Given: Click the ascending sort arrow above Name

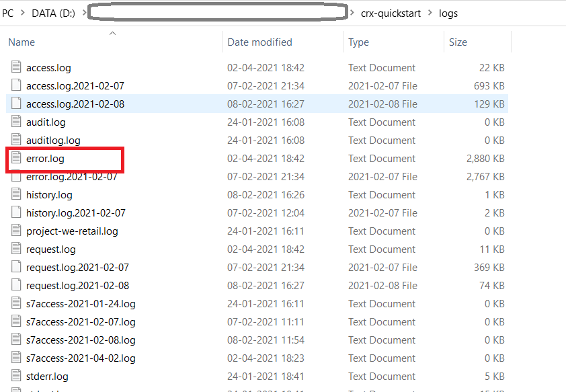Looking at the screenshot, I should [112, 33].
